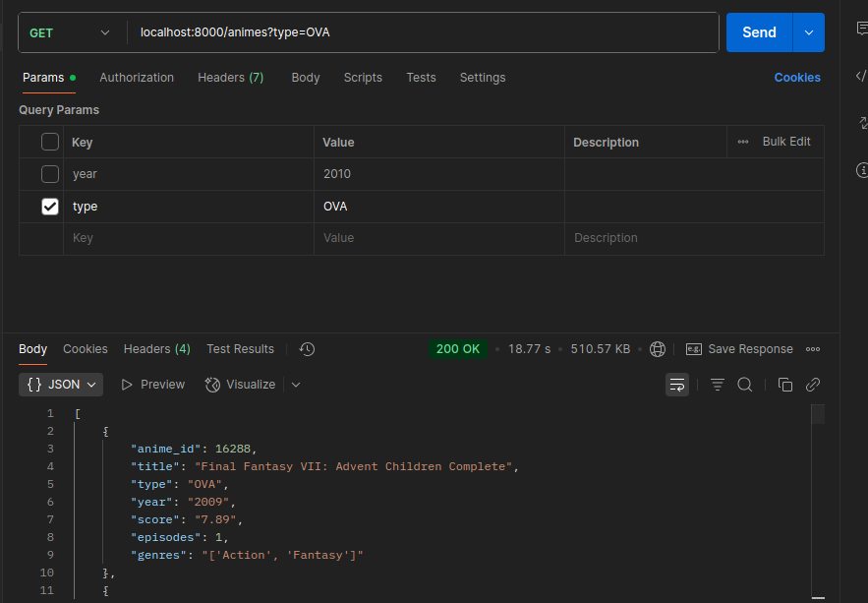868x603 pixels.
Task: Open the request Settings tab
Action: click(x=482, y=78)
